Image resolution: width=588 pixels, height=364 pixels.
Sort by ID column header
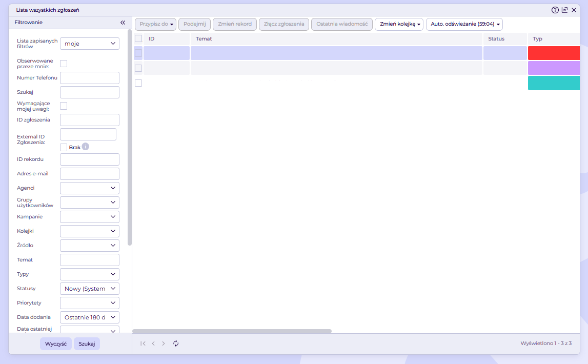click(x=167, y=38)
